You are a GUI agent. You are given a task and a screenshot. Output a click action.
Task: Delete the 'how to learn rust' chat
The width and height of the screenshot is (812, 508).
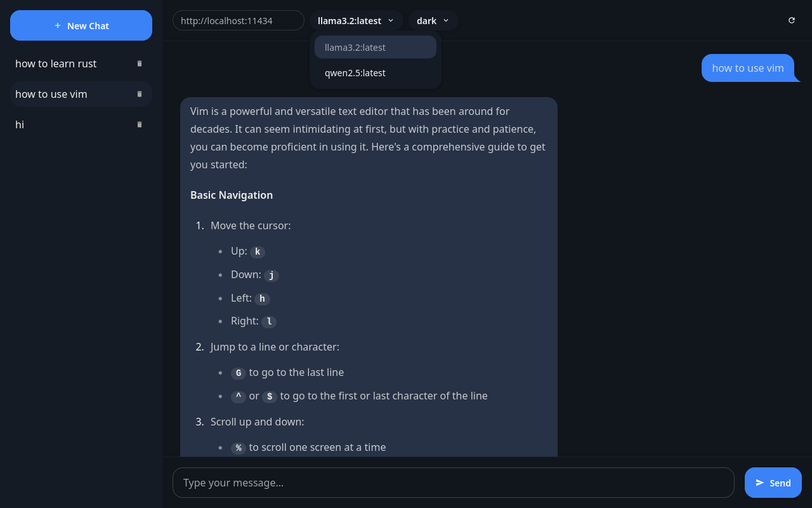tap(140, 63)
